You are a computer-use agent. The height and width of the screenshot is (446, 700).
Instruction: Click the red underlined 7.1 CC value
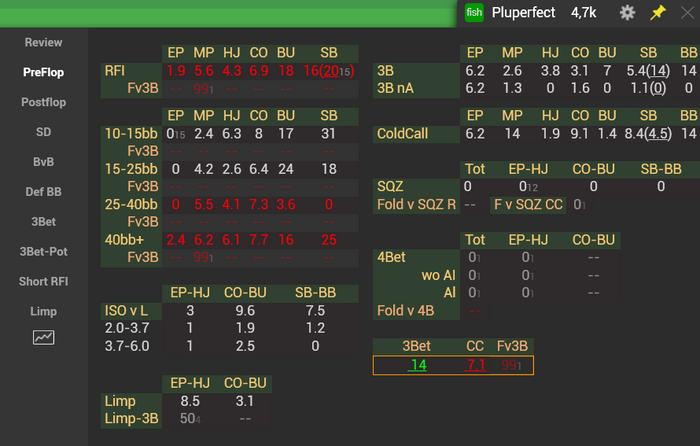coord(475,365)
